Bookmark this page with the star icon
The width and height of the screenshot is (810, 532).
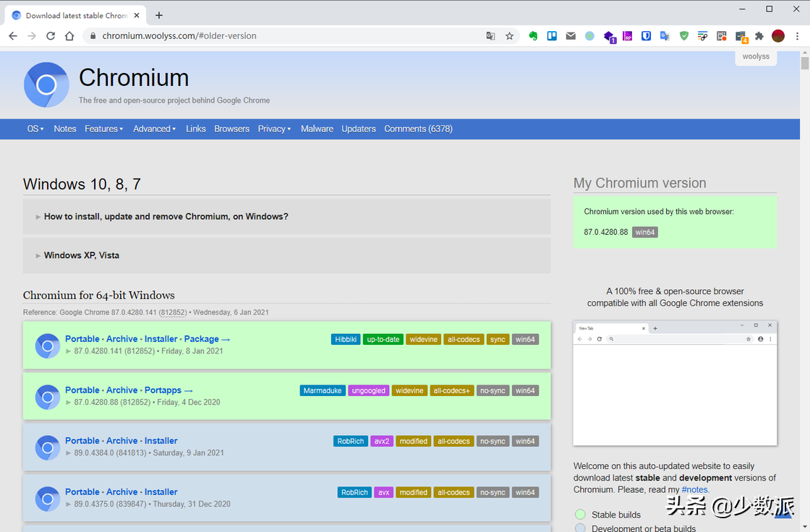click(x=509, y=36)
